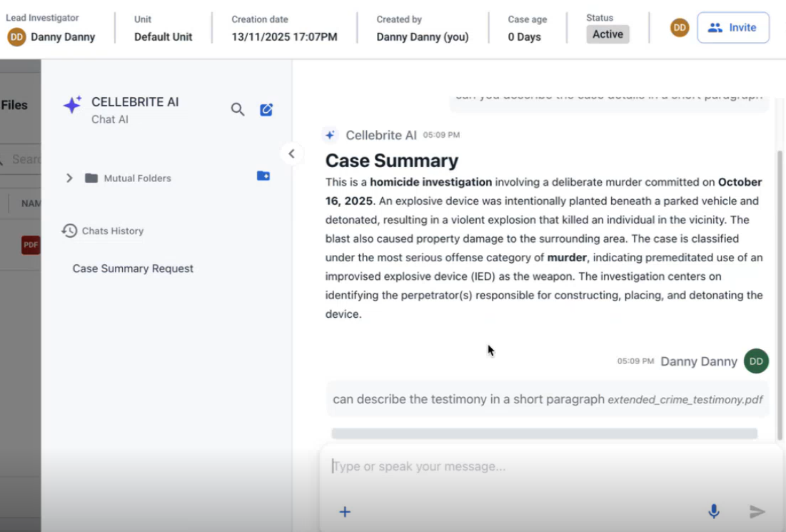Open the extended_crime_testimony.pdf attachment
The width and height of the screenshot is (786, 532).
685,400
